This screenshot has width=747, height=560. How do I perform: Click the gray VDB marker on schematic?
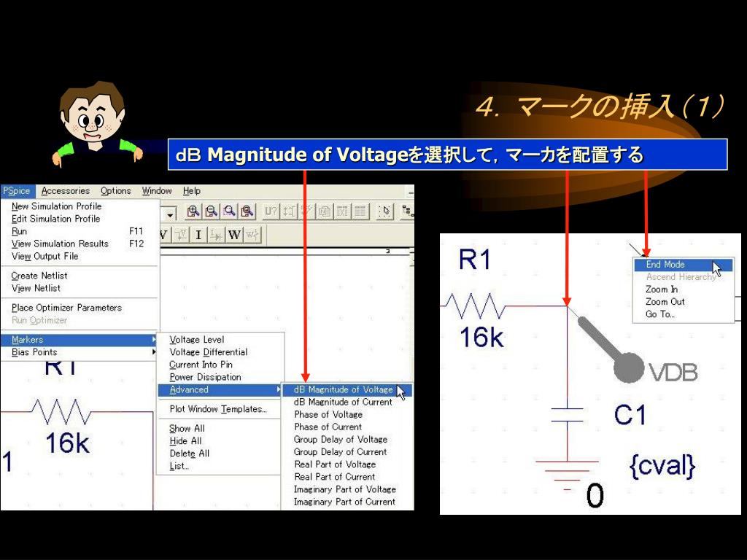pyautogui.click(x=629, y=367)
